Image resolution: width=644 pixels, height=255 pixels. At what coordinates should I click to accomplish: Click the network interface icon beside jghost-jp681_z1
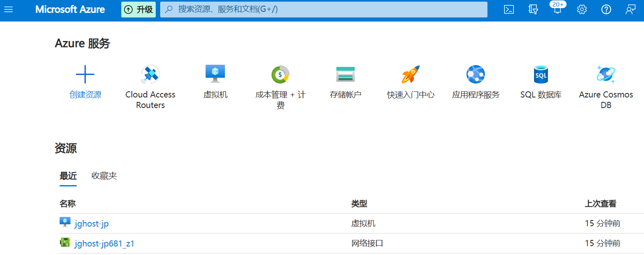tap(65, 242)
